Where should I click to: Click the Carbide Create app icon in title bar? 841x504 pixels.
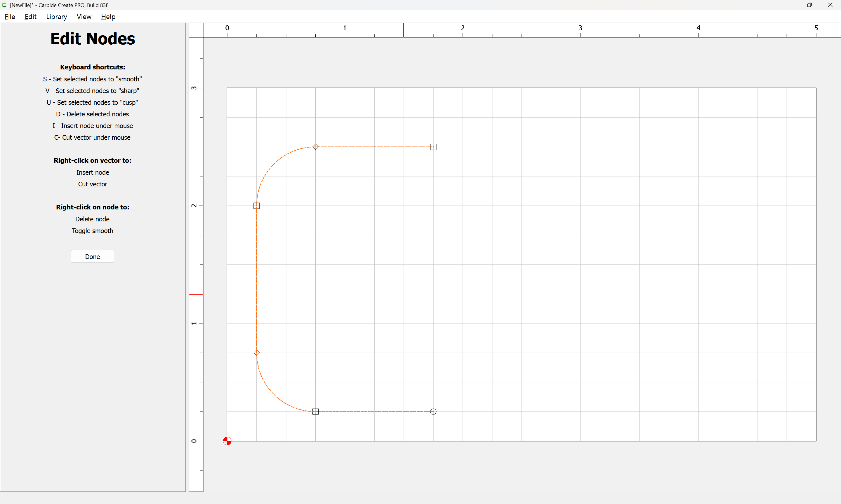[4, 5]
